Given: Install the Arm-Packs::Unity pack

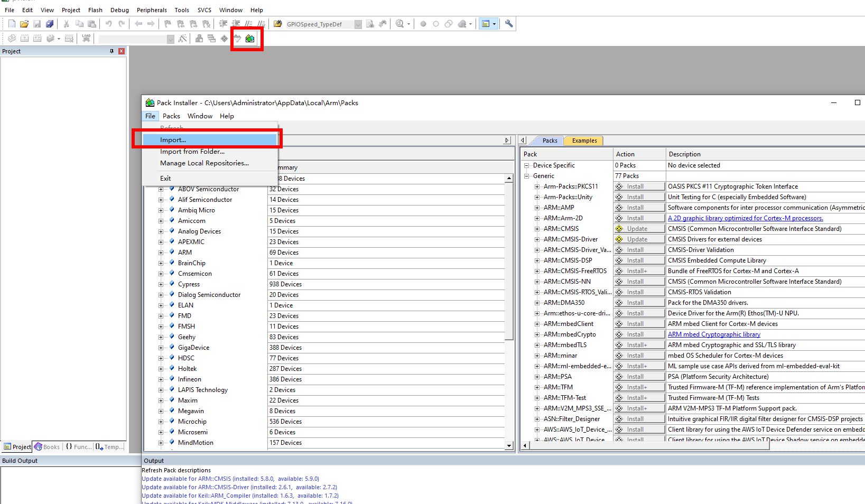Looking at the screenshot, I should [x=639, y=197].
